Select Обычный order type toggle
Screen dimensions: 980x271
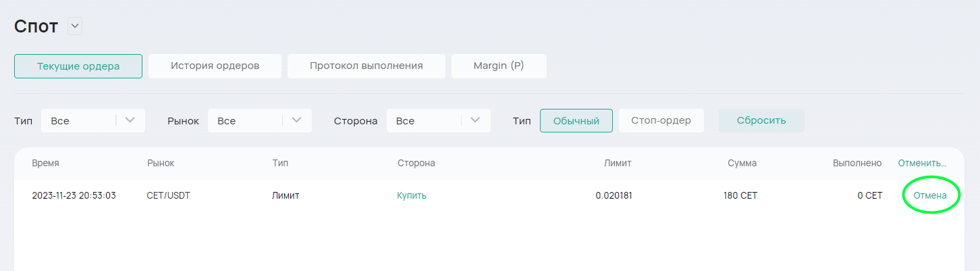(x=576, y=121)
